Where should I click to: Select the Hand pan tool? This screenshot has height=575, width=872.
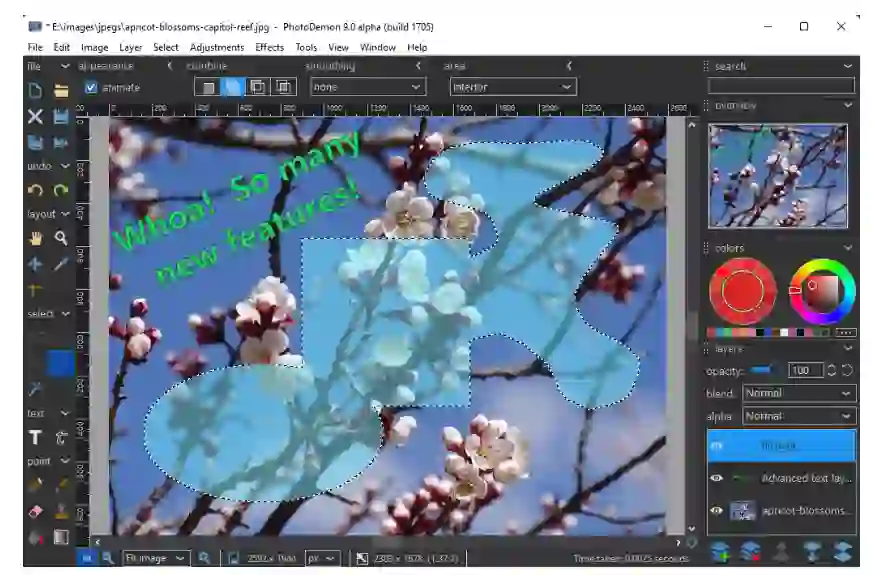pyautogui.click(x=35, y=239)
